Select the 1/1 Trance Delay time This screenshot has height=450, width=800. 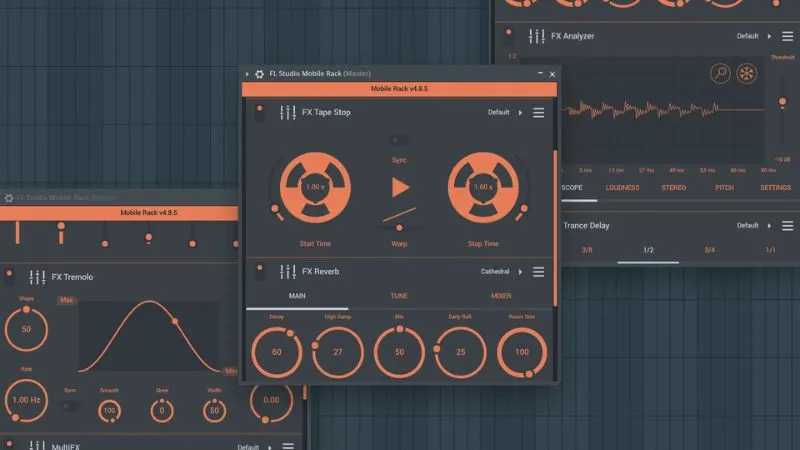[770, 250]
